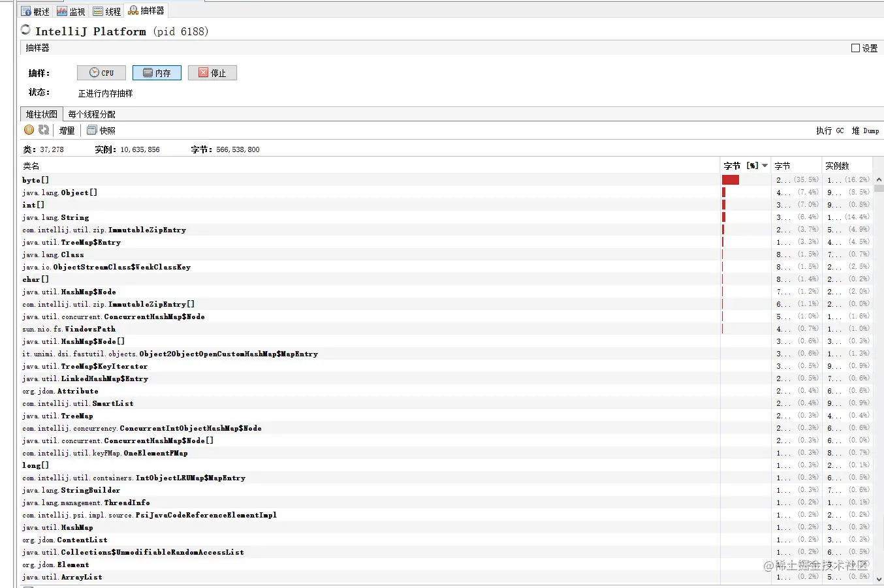Select the org.jdom.Element row
The width and height of the screenshot is (884, 588).
point(447,565)
